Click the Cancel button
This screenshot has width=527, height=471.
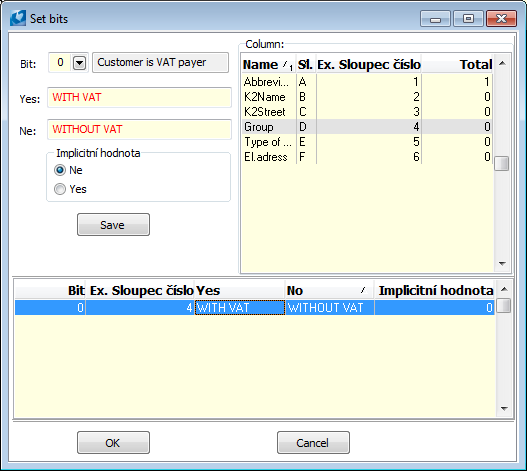[313, 442]
